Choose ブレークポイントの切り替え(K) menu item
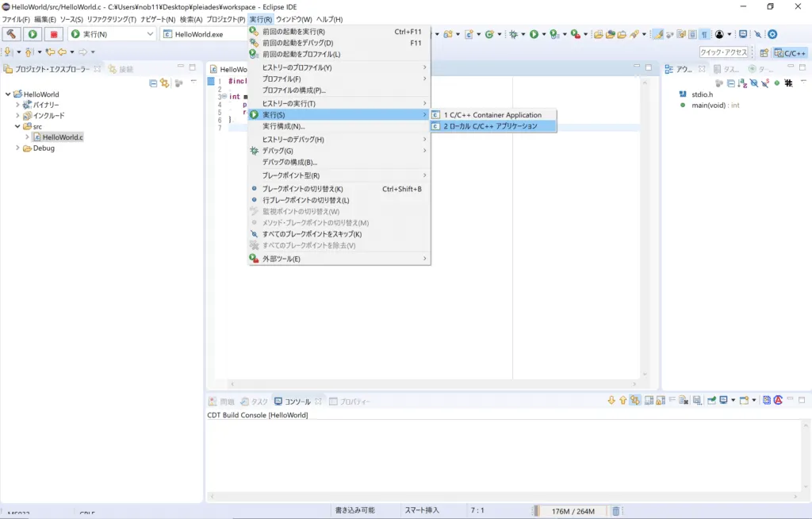The image size is (812, 519). (x=339, y=189)
